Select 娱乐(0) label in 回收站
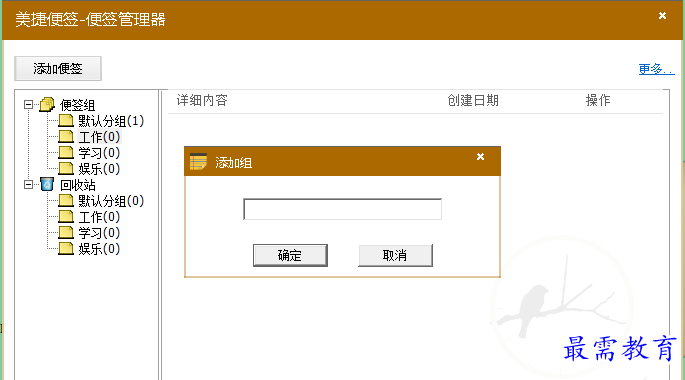This screenshot has width=685, height=380. [x=99, y=249]
